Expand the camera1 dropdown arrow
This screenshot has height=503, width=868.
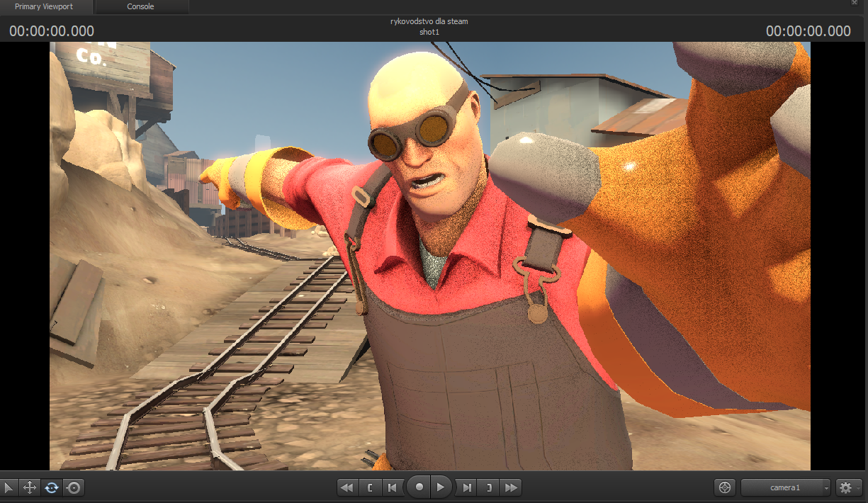pos(826,488)
